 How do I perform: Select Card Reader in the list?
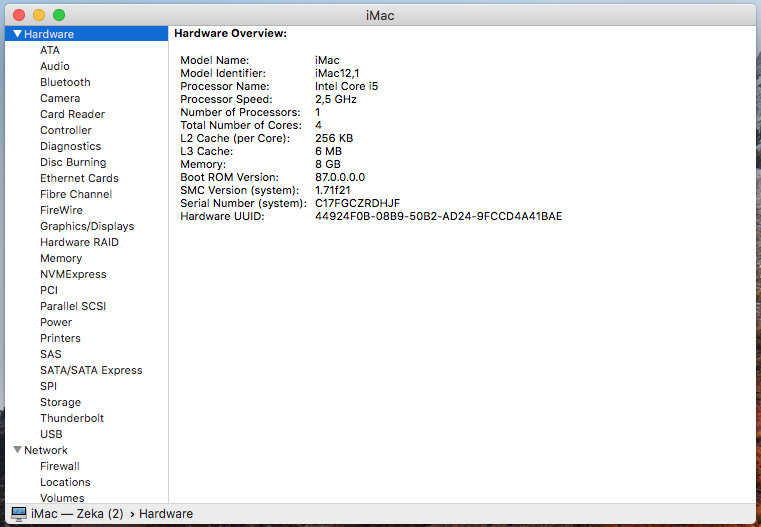(72, 114)
